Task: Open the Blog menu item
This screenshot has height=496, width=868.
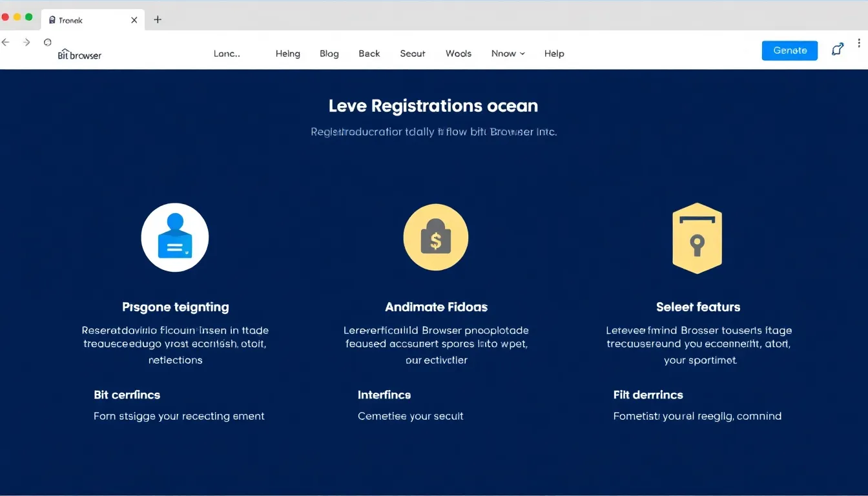Action: coord(329,54)
